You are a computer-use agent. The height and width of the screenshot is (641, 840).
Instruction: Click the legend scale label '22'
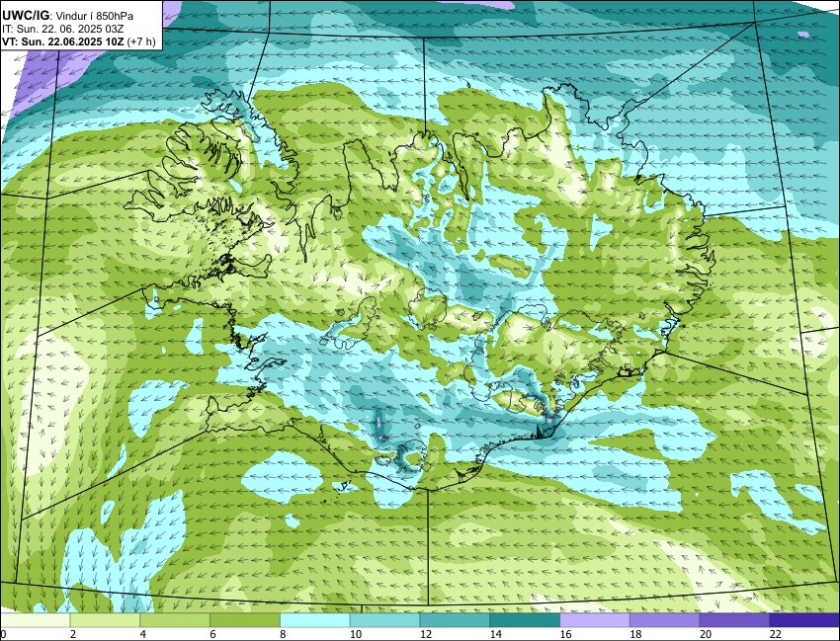point(776,634)
